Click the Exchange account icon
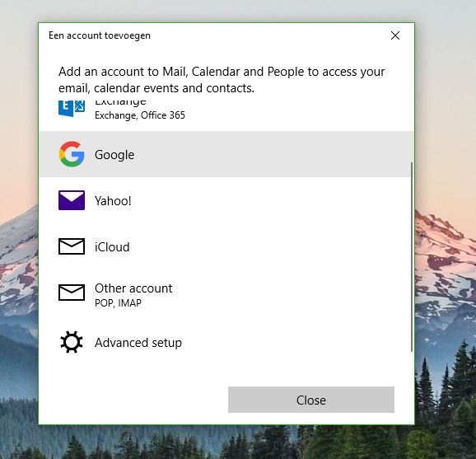 pos(72,108)
